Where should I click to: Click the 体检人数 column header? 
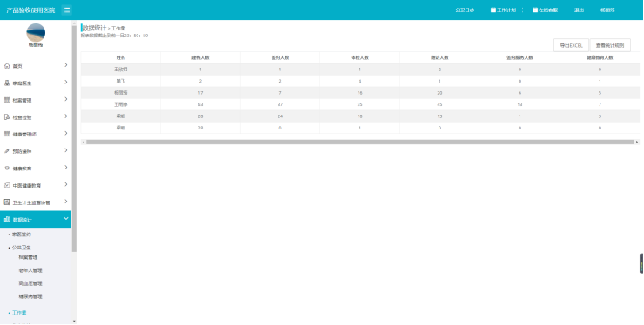359,57
